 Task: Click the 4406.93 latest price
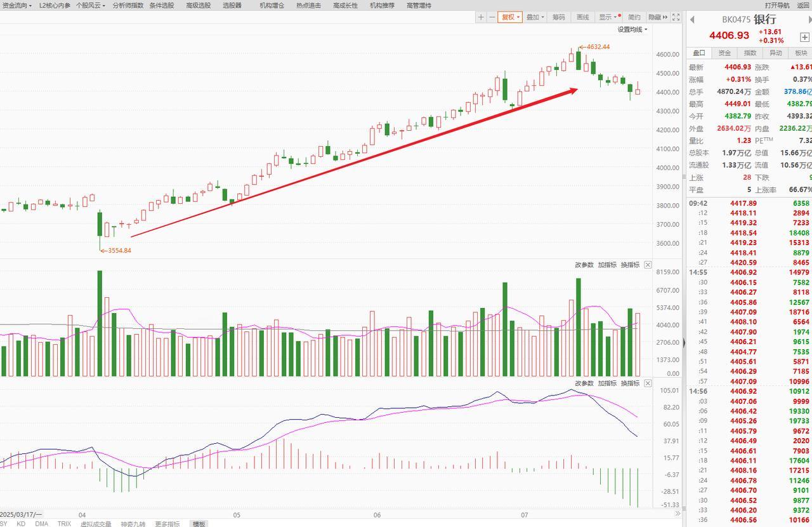[729, 36]
